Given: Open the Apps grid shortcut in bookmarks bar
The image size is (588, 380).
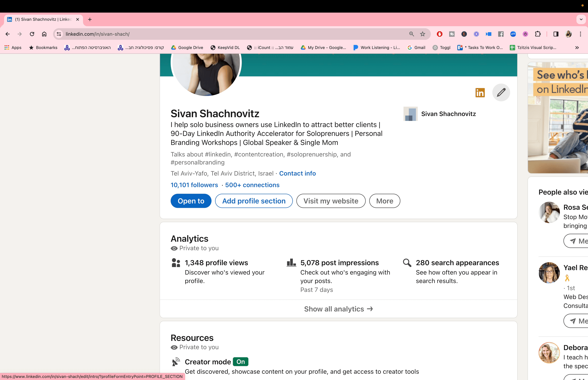Looking at the screenshot, I should pyautogui.click(x=13, y=48).
